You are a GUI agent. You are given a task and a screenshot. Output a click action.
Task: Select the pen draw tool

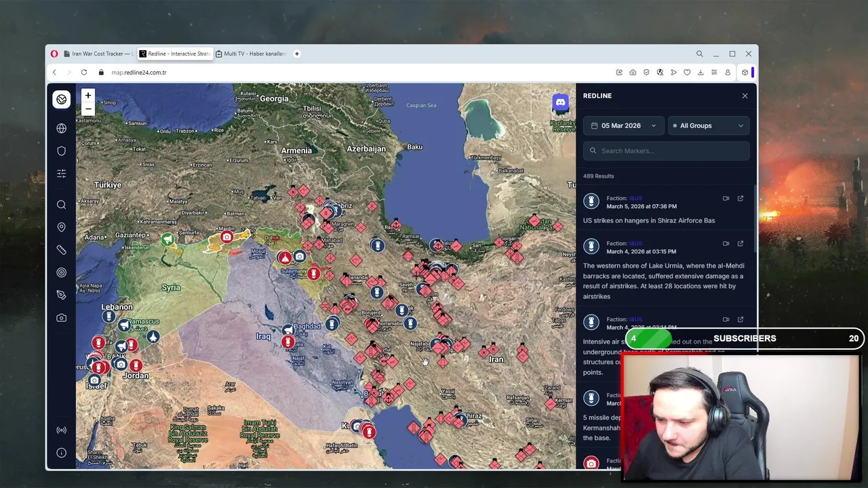pyautogui.click(x=61, y=295)
